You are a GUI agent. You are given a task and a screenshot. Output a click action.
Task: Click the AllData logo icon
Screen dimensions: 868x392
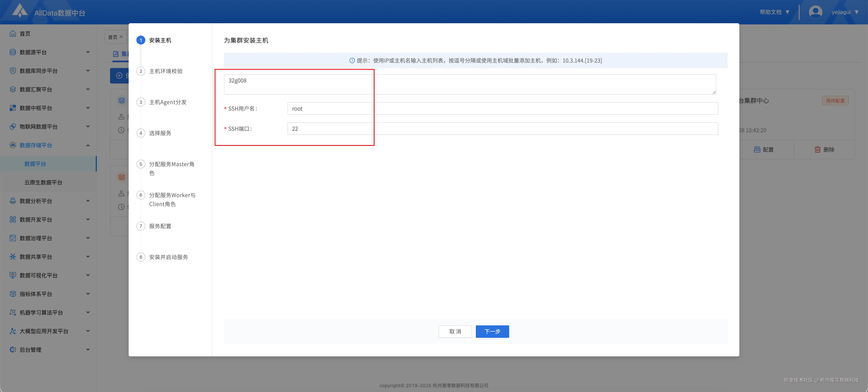(x=20, y=11)
